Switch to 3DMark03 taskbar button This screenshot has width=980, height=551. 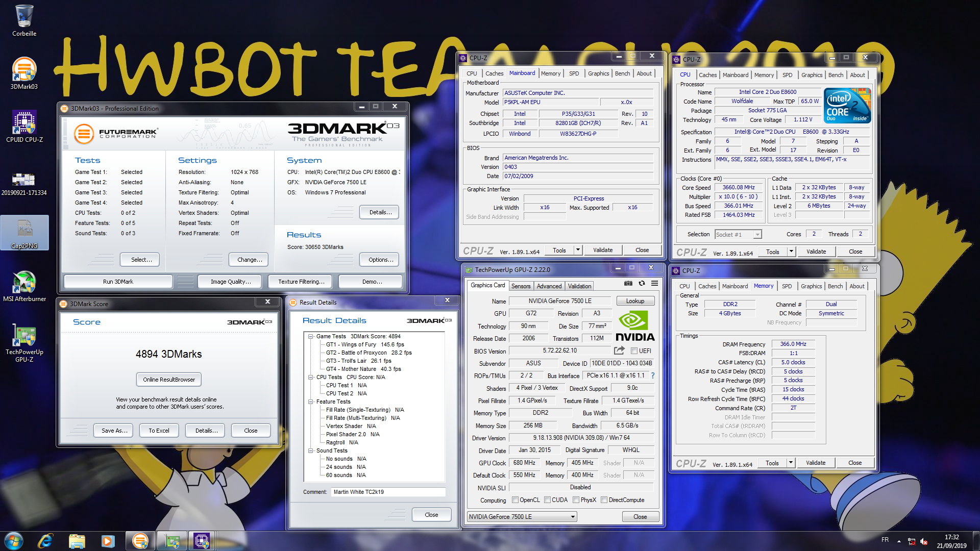(140, 541)
